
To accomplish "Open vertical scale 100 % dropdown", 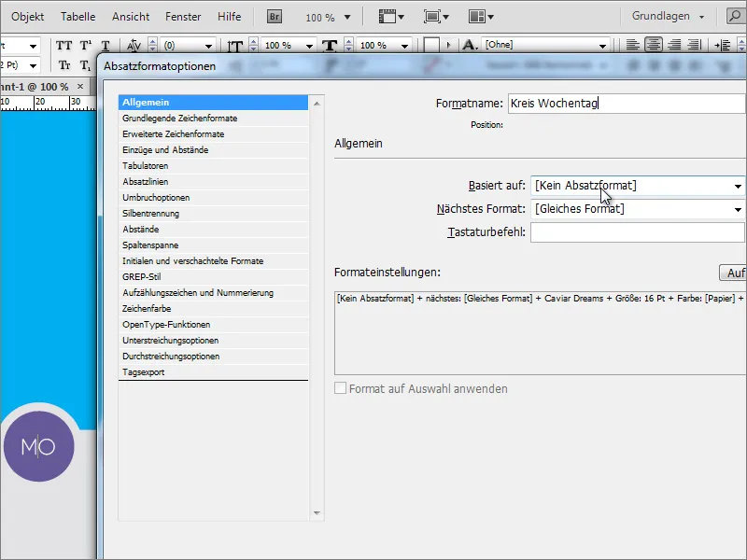I will (x=309, y=46).
